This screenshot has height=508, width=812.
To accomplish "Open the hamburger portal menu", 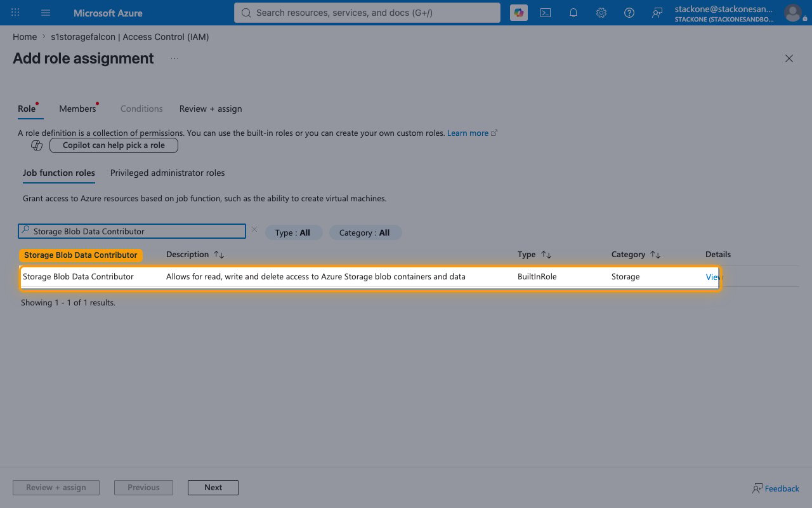I will 46,13.
